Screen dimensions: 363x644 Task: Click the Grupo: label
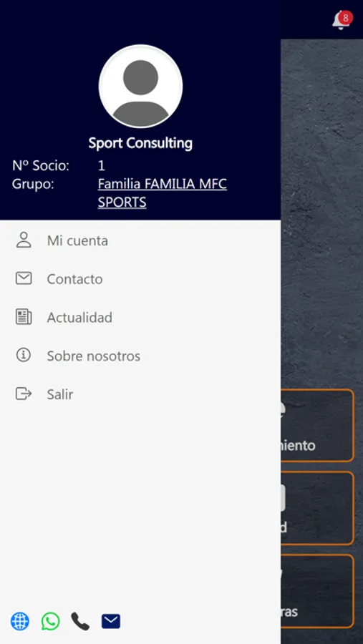(33, 184)
